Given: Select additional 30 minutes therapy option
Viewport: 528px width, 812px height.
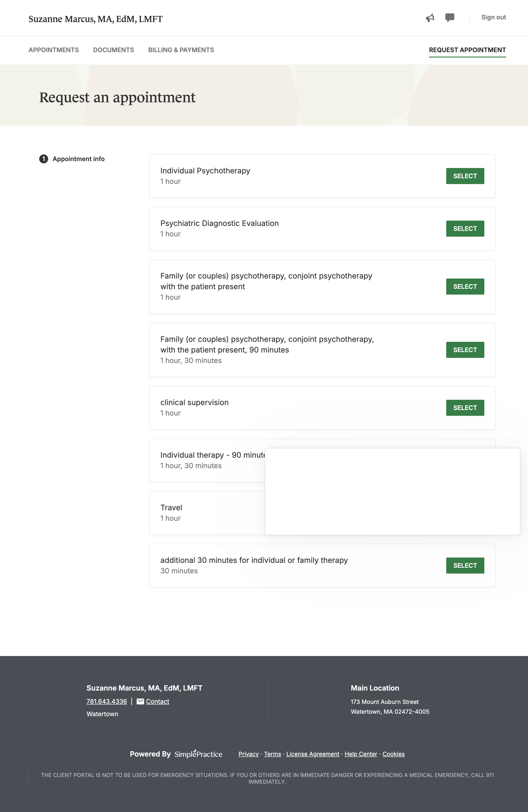Looking at the screenshot, I should click(465, 565).
